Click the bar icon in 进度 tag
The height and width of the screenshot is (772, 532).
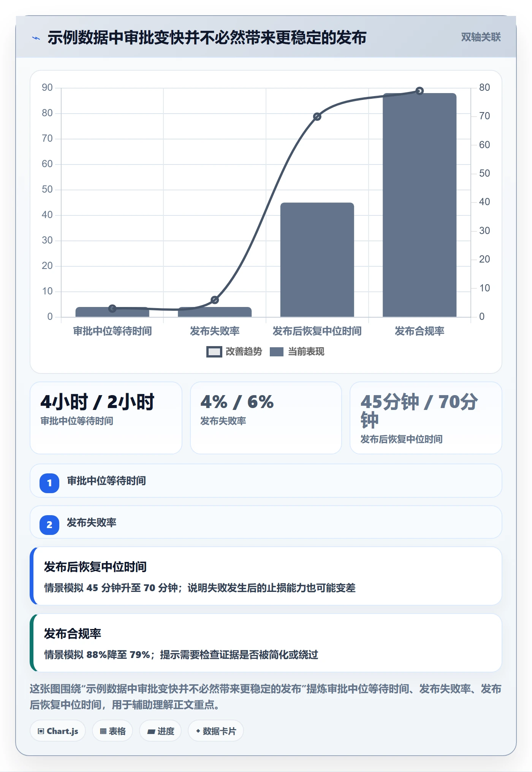click(151, 732)
